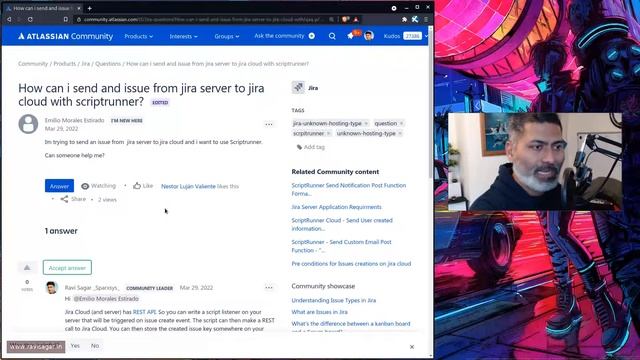Open the search magnifier in the header
The width and height of the screenshot is (640, 360).
point(332,36)
